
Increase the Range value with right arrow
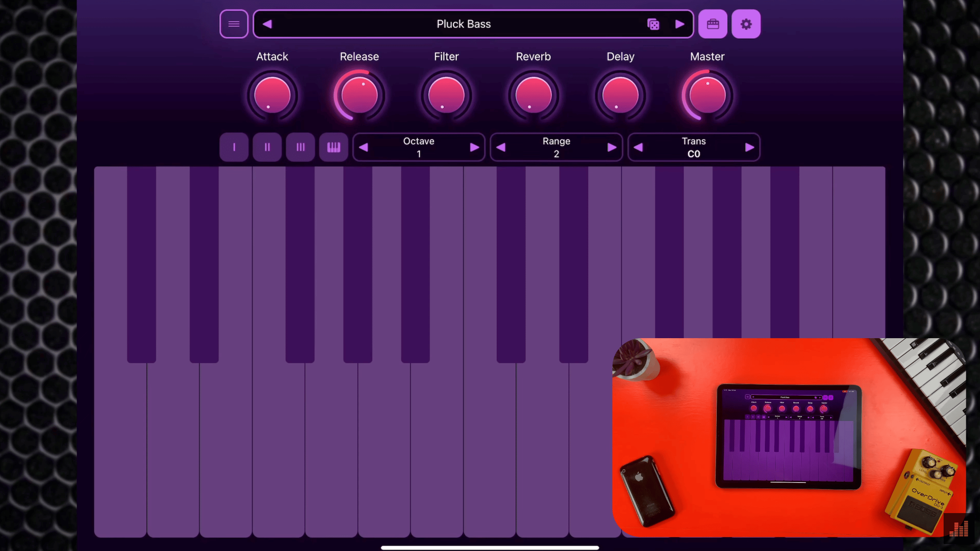[611, 147]
